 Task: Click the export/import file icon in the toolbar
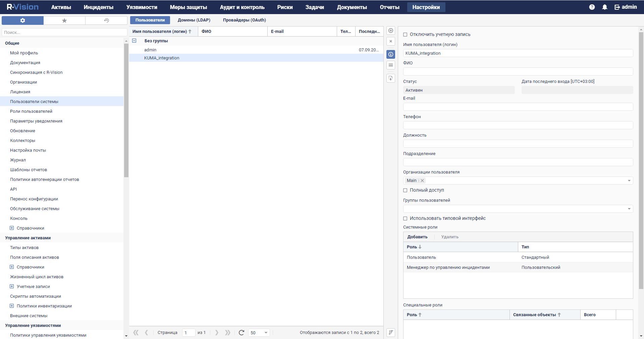pos(390,78)
